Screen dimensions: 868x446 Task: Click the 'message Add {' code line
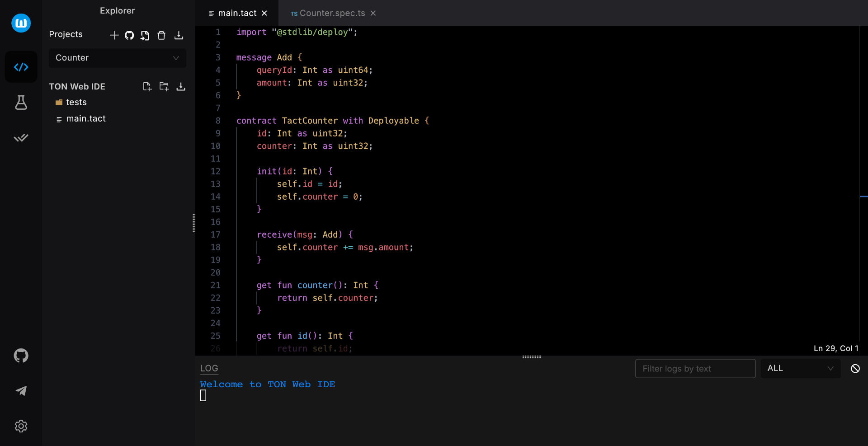coord(269,57)
